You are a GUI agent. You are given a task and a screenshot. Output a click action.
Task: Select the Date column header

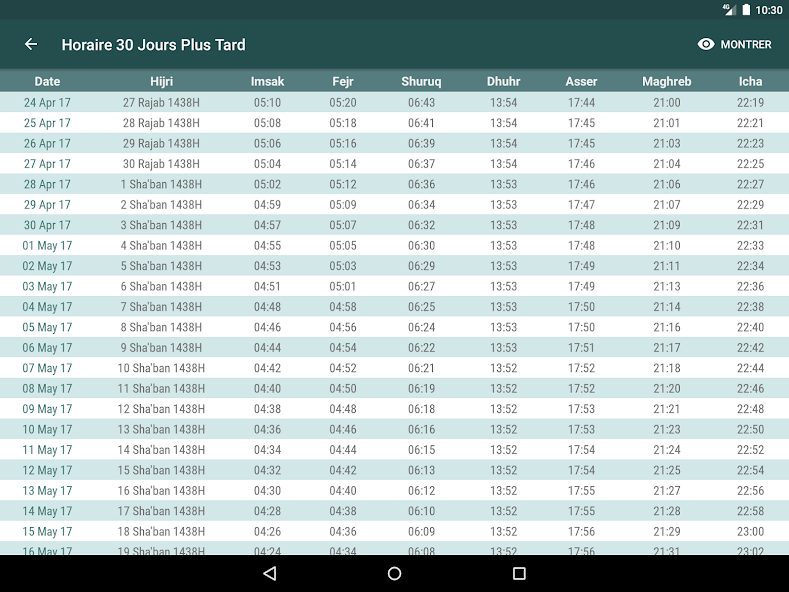[x=47, y=82]
